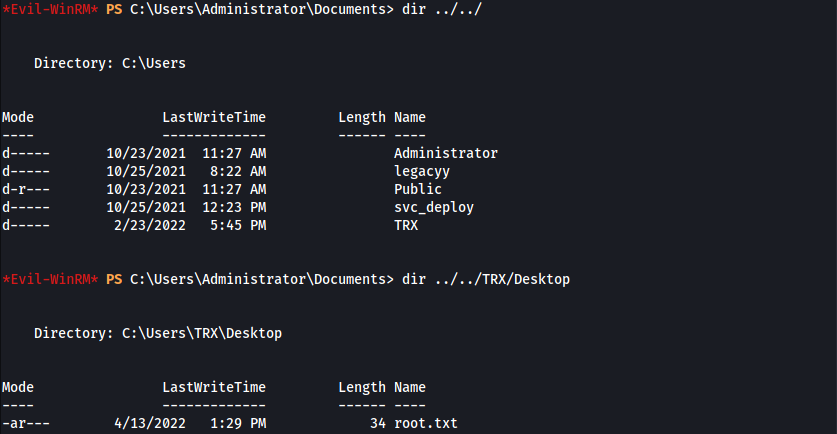Click the second Length column header

click(x=362, y=388)
